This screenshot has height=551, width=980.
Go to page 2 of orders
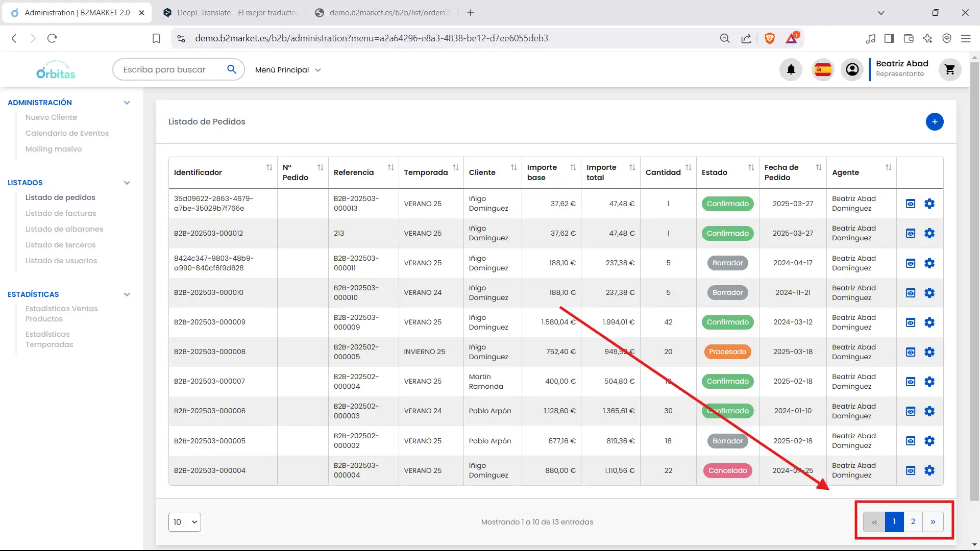pos(913,521)
